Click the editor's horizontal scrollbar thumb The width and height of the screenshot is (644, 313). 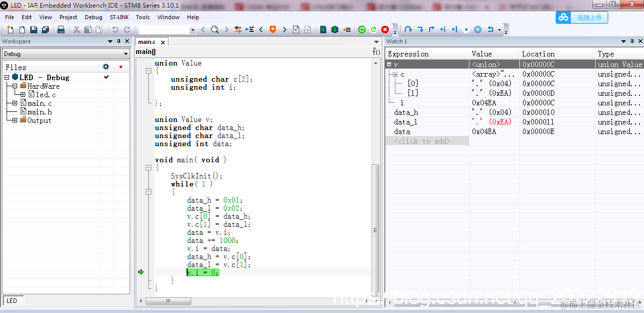click(x=168, y=301)
